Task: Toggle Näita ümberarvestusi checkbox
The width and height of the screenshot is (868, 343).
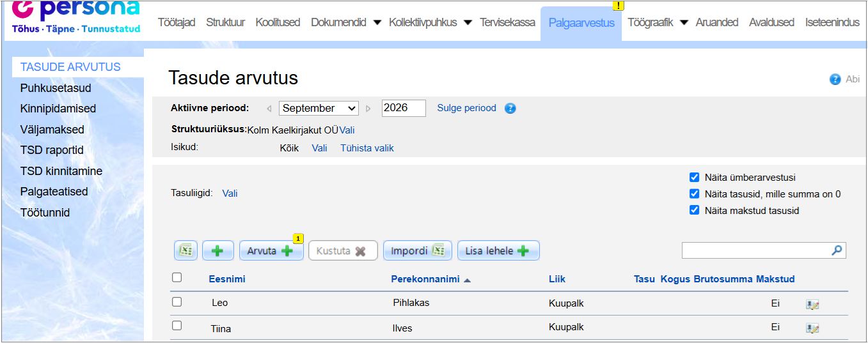Action: 695,178
